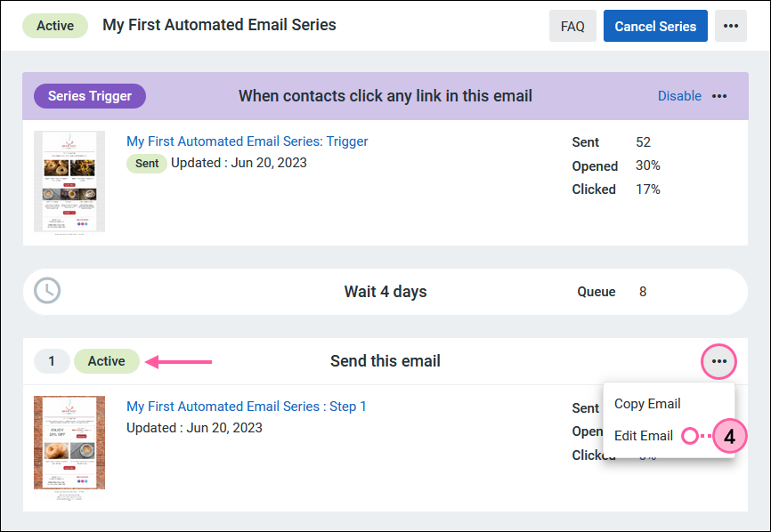Click the My First Automated Email Series heading
The width and height of the screenshot is (771, 532).
point(219,25)
